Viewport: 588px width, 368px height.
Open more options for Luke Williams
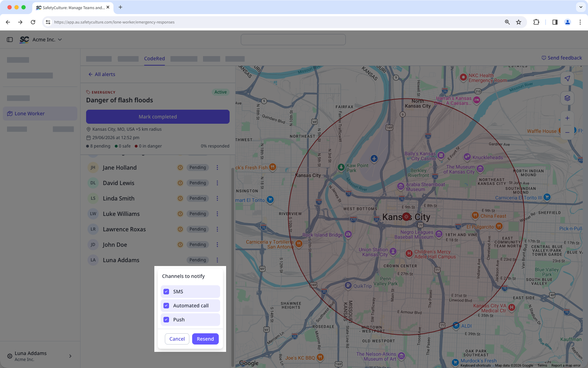tap(217, 214)
